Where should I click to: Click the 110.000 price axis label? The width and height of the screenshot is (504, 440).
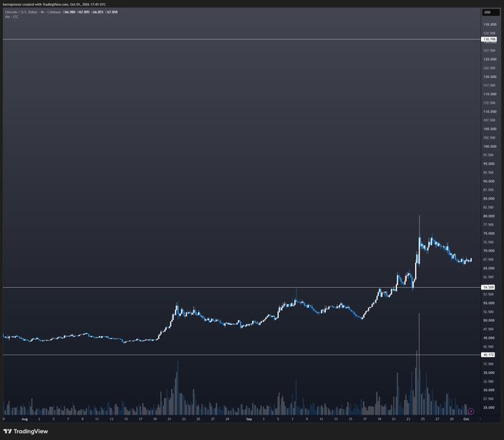[489, 112]
